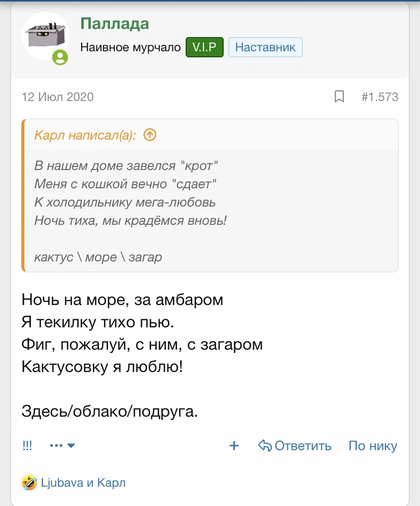Click the Ответить reply button
Screen dimensions: 420x506
click(303, 446)
